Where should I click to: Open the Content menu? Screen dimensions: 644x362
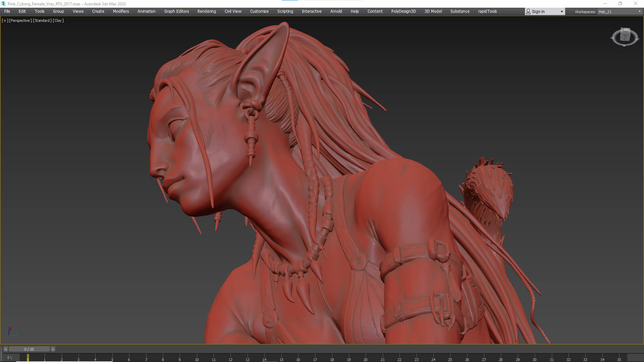[375, 11]
